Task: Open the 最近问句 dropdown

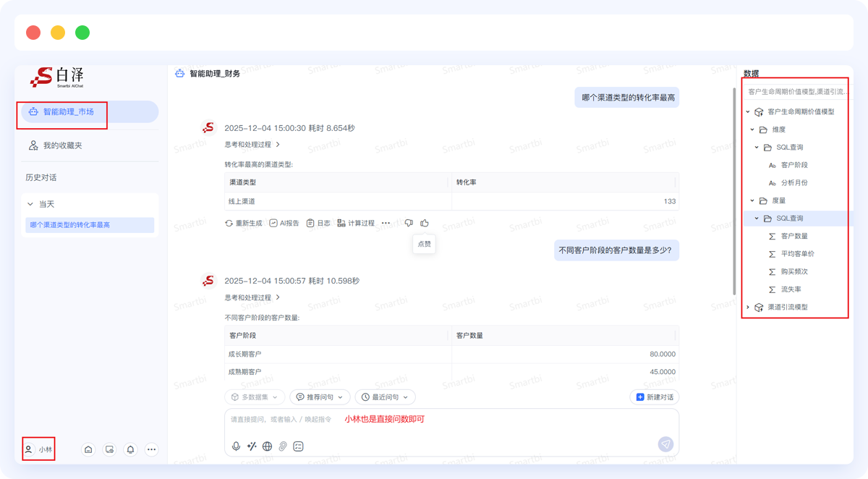Action: pyautogui.click(x=384, y=397)
